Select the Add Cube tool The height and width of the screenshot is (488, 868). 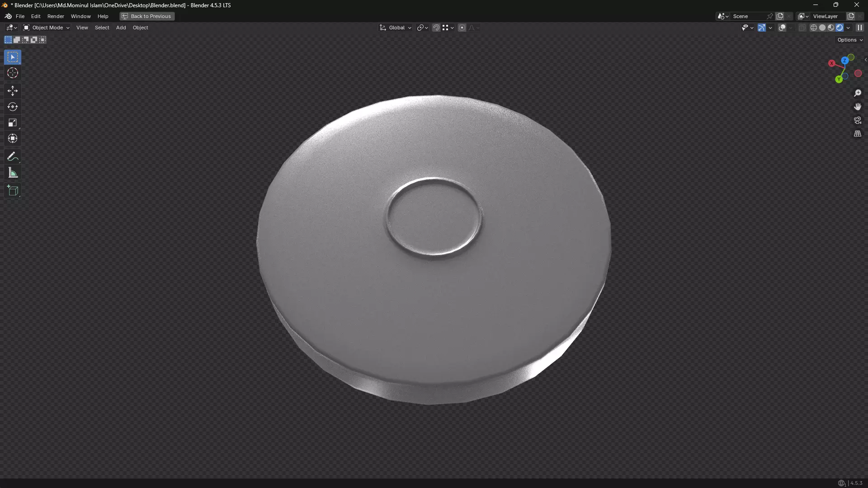pos(13,191)
